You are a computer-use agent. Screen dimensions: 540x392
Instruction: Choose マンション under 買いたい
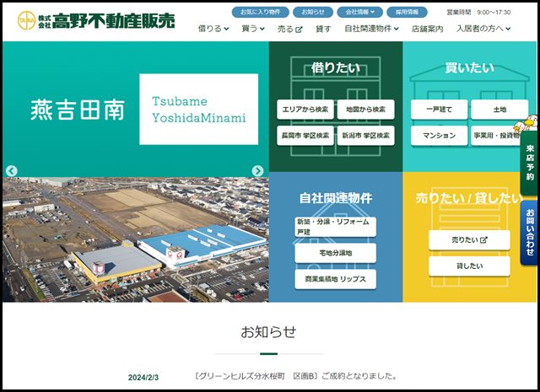point(439,136)
